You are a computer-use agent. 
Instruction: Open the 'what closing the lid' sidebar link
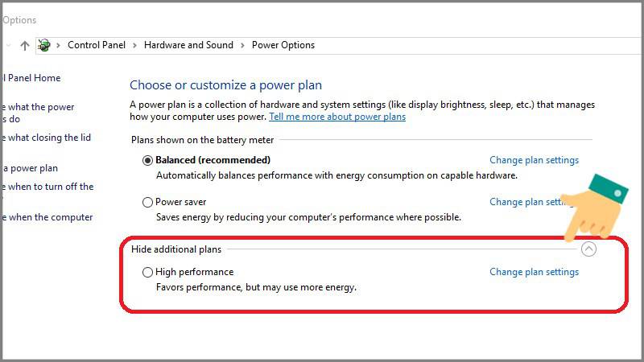(47, 138)
